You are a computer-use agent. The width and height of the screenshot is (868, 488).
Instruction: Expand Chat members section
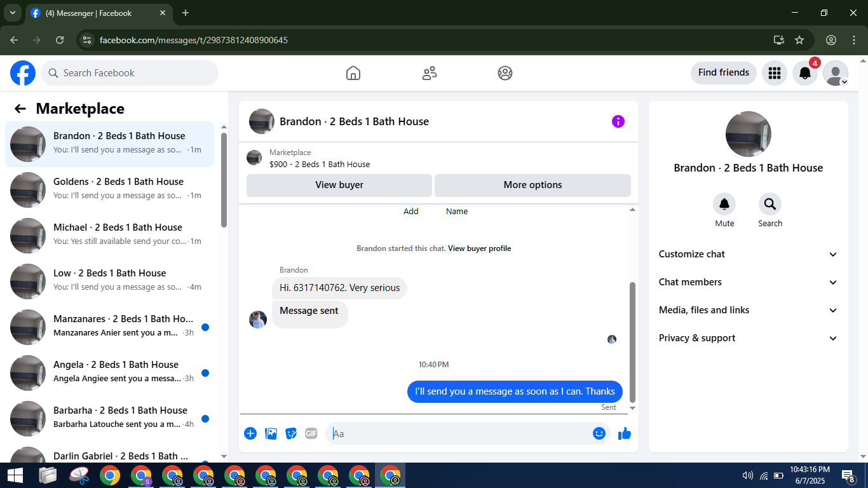(x=748, y=282)
